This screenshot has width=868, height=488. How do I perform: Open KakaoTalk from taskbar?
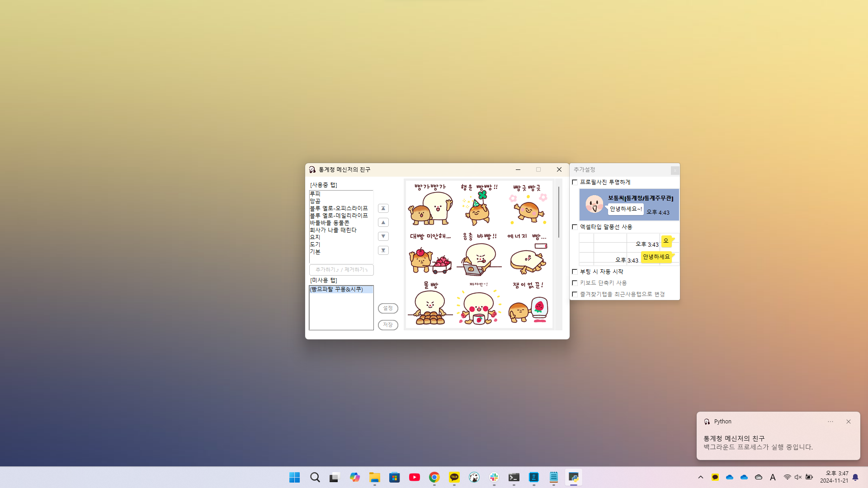(x=454, y=477)
